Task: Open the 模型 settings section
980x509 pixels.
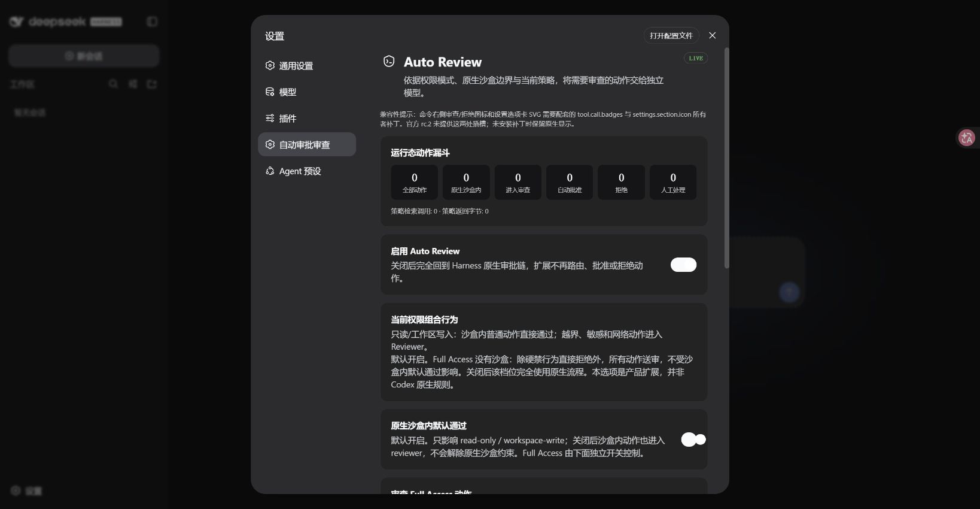Action: click(x=307, y=92)
